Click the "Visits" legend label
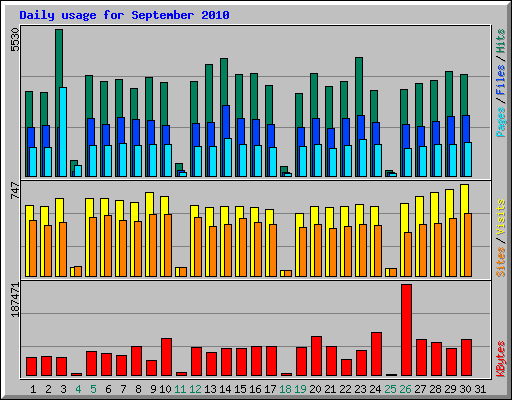Screen dimensions: 512x400 (501, 218)
